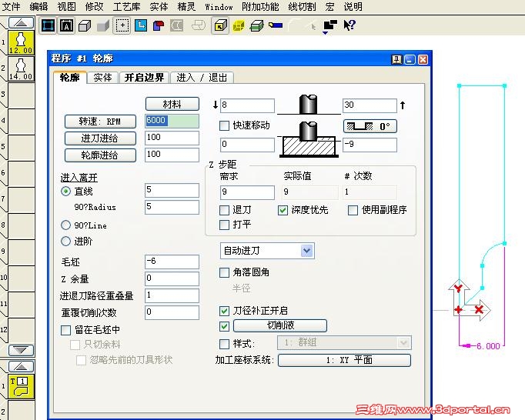The width and height of the screenshot is (525, 420).
Task: Click the 1: XY 平面 coordinate system button
Action: [344, 361]
